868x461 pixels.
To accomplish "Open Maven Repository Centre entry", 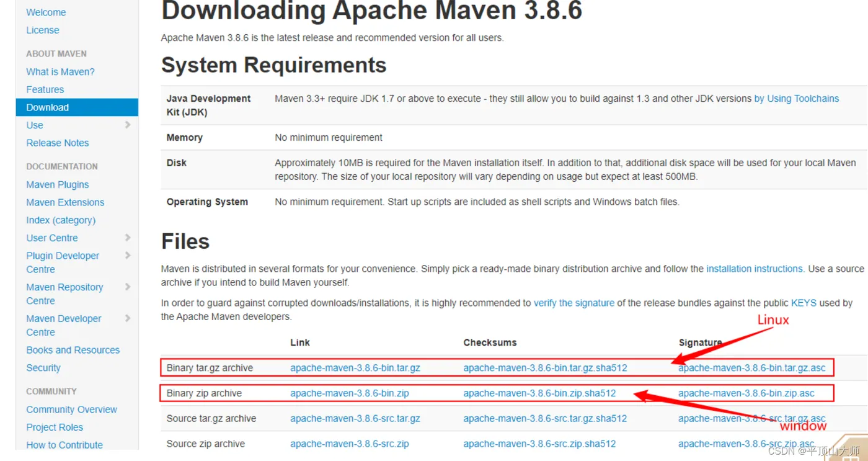I will click(x=64, y=294).
